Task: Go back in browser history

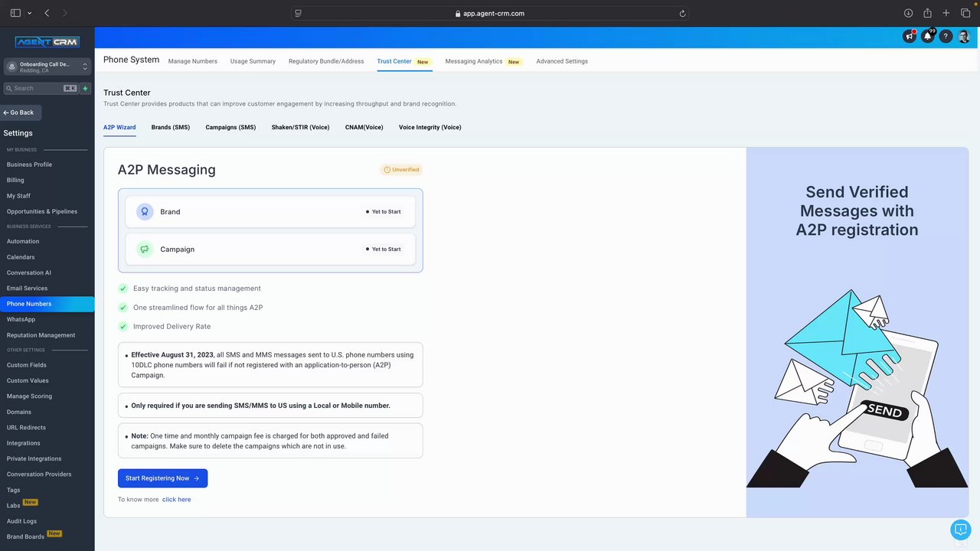Action: point(47,13)
